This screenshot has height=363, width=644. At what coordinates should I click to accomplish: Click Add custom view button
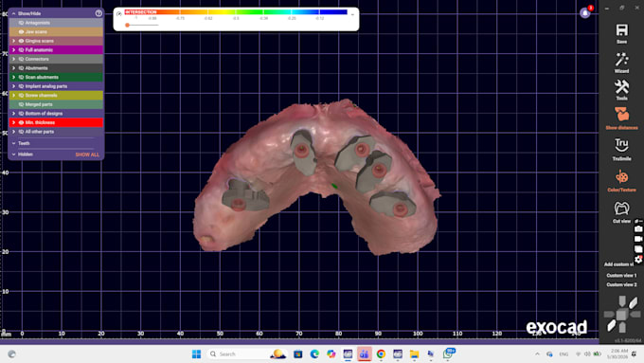coord(618,264)
